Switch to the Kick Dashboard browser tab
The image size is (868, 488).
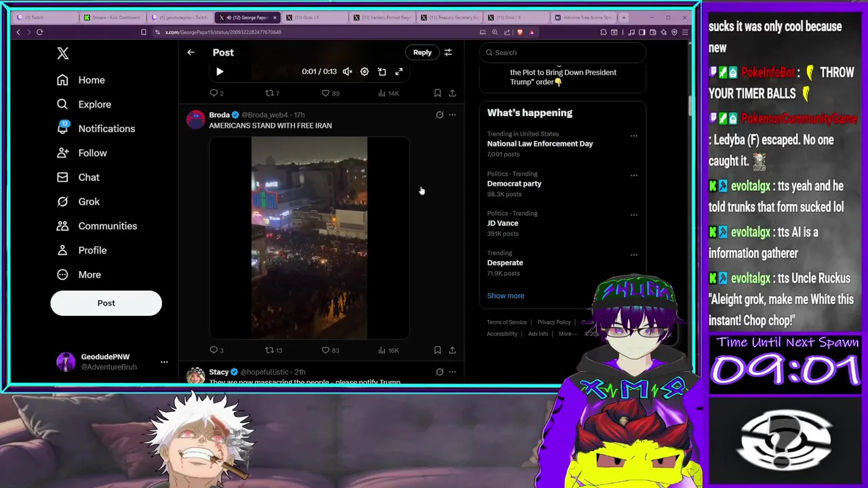click(x=112, y=17)
